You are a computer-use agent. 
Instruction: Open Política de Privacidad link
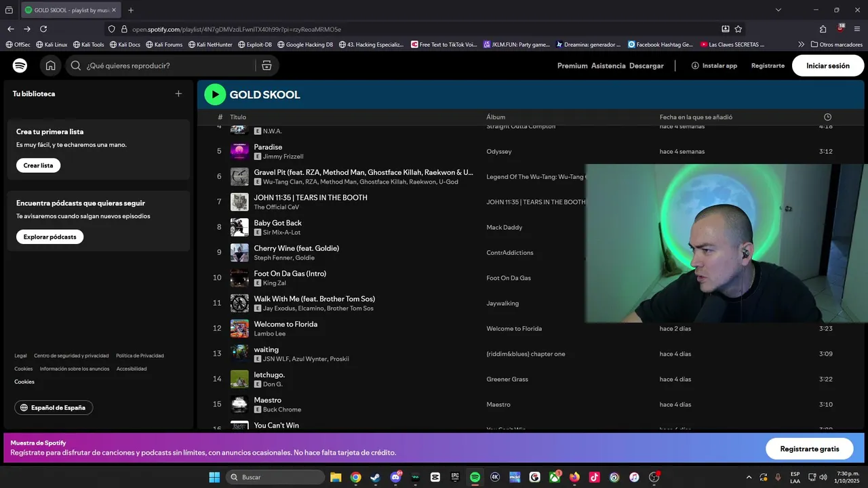pos(140,355)
